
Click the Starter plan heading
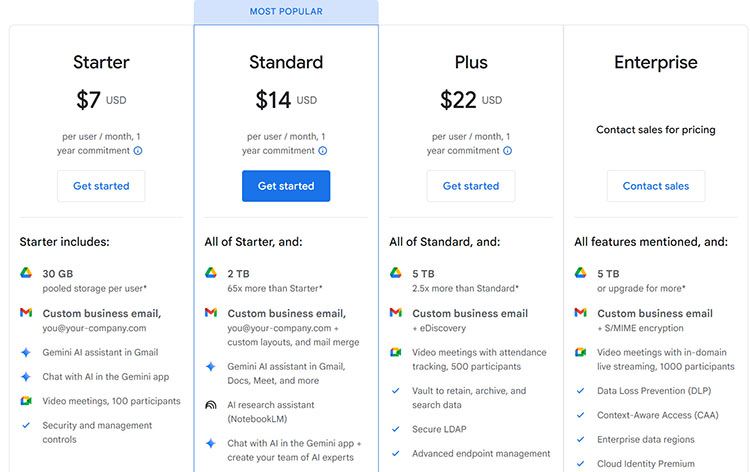pos(101,62)
